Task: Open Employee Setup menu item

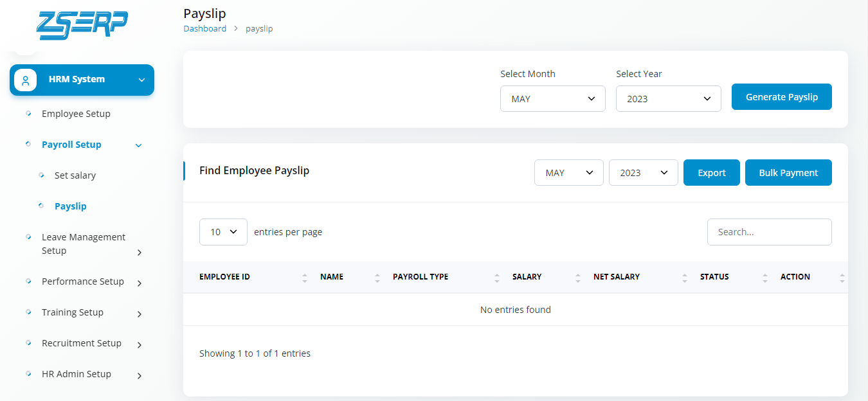Action: (76, 114)
